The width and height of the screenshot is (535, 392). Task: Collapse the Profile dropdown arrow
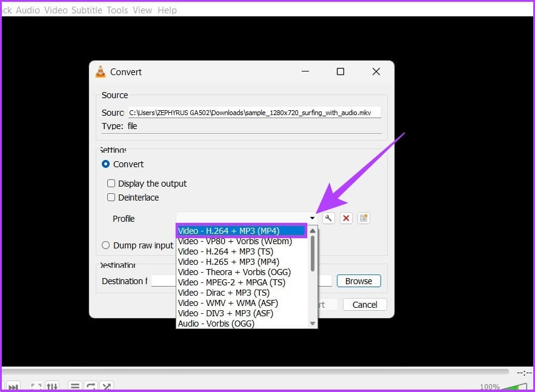pyautogui.click(x=312, y=218)
